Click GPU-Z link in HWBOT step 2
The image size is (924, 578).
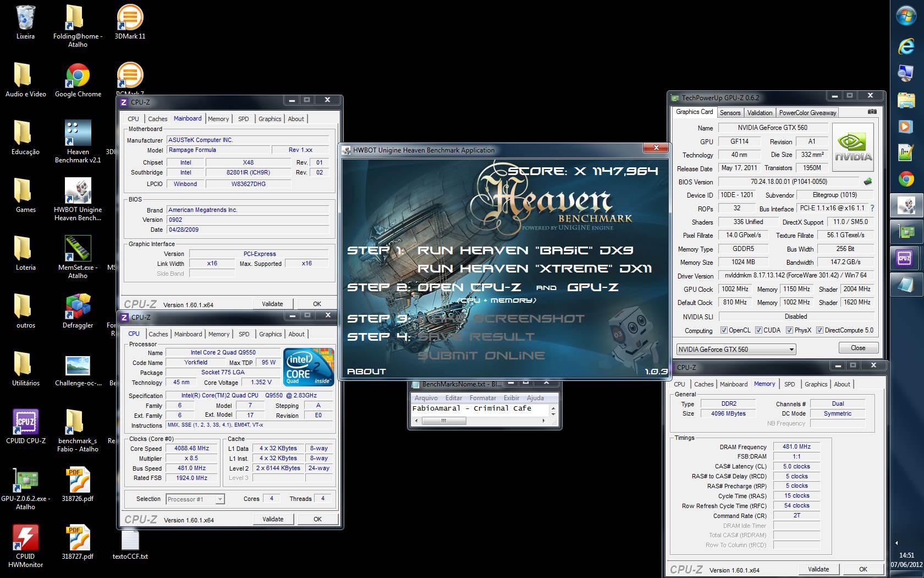click(x=593, y=287)
